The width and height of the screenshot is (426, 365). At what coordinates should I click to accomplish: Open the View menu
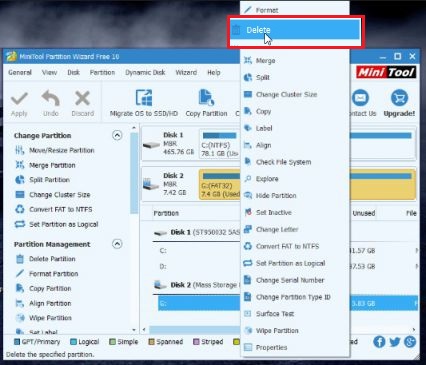[49, 72]
